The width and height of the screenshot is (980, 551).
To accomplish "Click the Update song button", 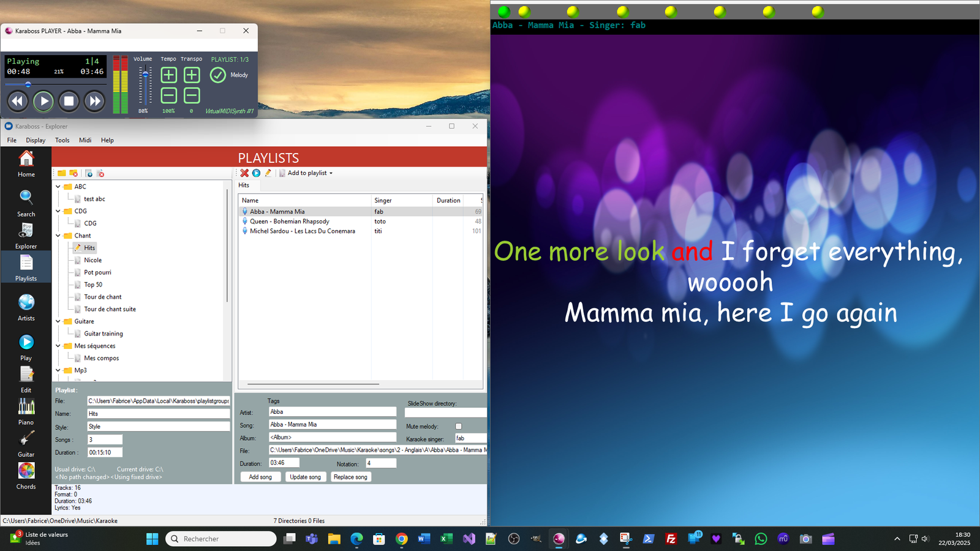I will 305,477.
